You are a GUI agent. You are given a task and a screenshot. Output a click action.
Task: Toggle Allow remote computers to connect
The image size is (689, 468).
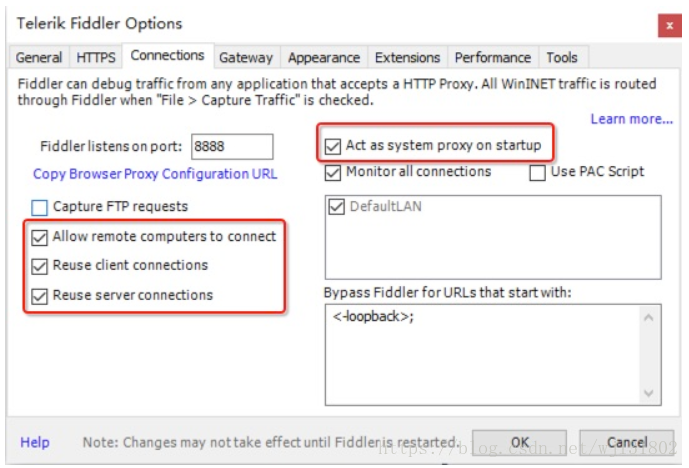coord(40,237)
